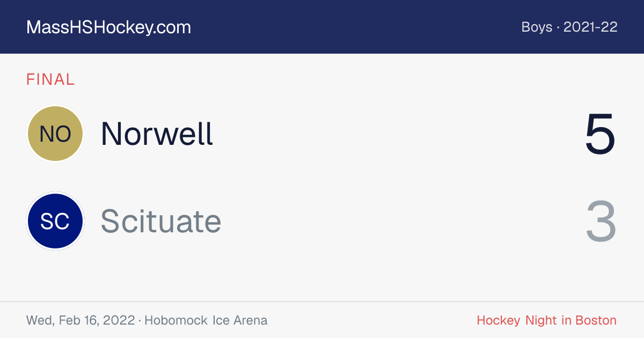644x338 pixels.
Task: View the Scituate team name
Action: tap(161, 221)
